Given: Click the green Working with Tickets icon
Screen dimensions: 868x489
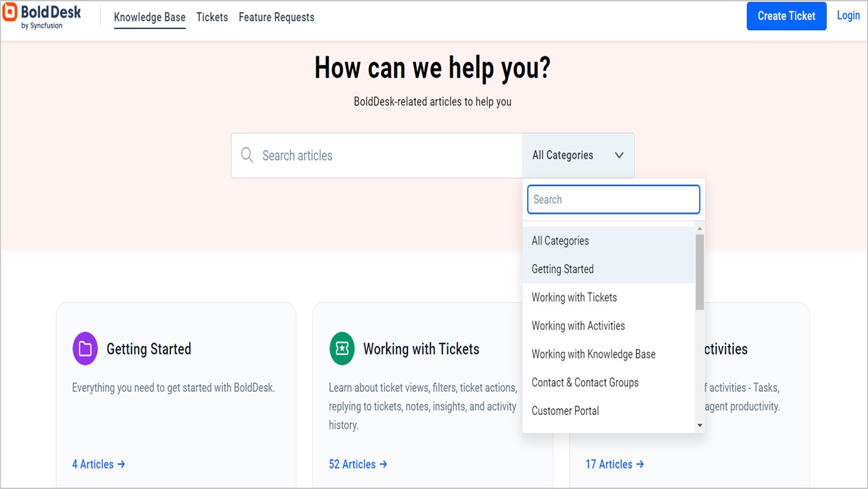Looking at the screenshot, I should point(342,349).
